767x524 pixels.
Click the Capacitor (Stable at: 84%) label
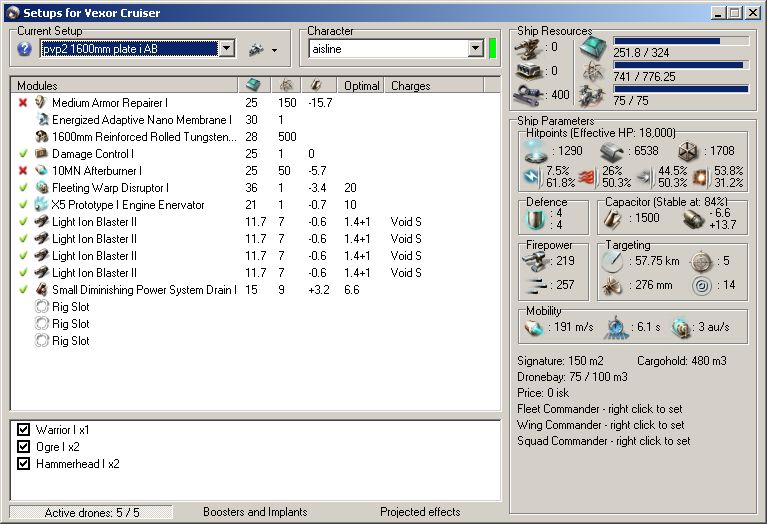(x=666, y=202)
